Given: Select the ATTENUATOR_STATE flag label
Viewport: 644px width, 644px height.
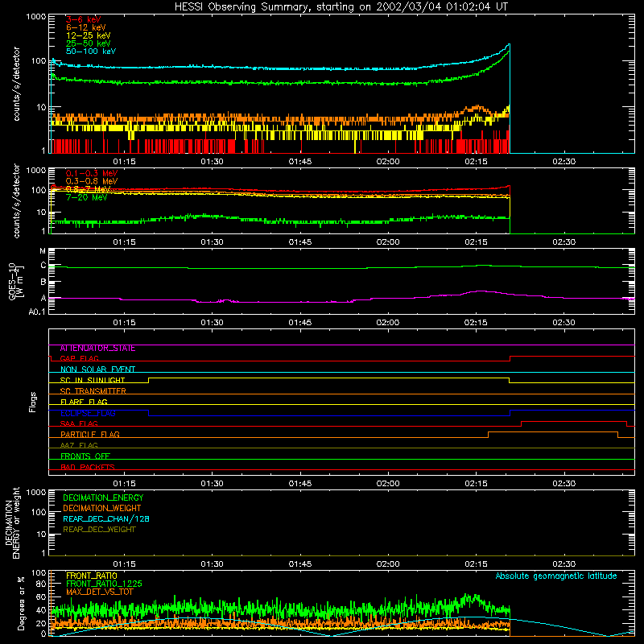Looking at the screenshot, I should (97, 349).
